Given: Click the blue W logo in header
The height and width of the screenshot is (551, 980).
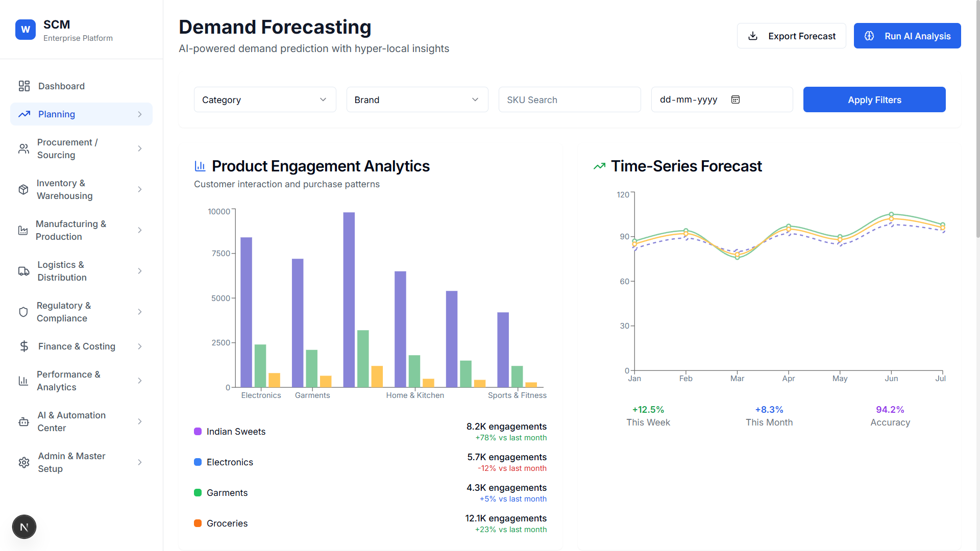Looking at the screenshot, I should click(x=26, y=30).
